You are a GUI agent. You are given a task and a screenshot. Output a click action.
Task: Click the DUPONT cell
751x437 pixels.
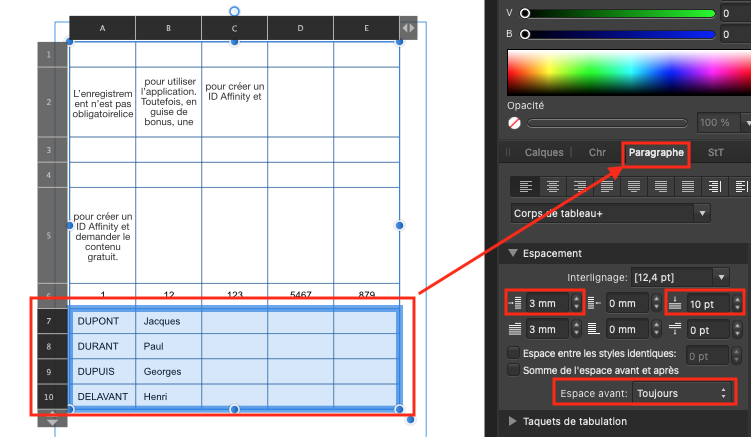102,321
